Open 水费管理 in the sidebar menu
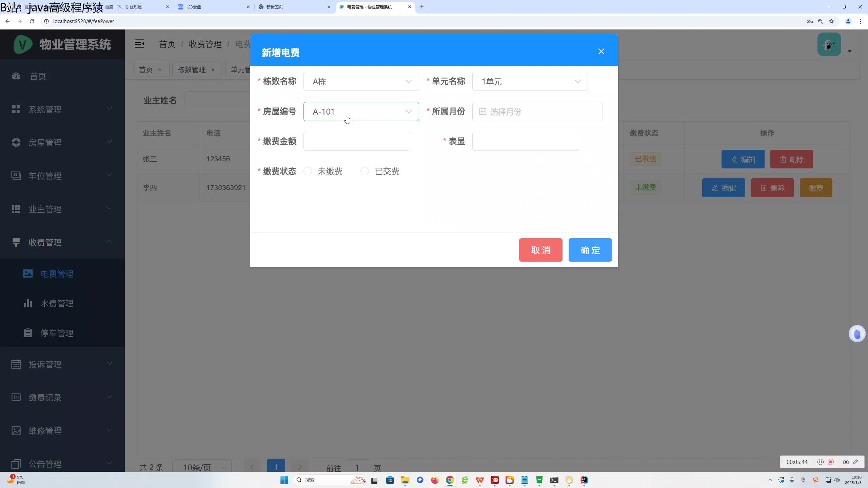This screenshot has height=488, width=868. coord(57,303)
